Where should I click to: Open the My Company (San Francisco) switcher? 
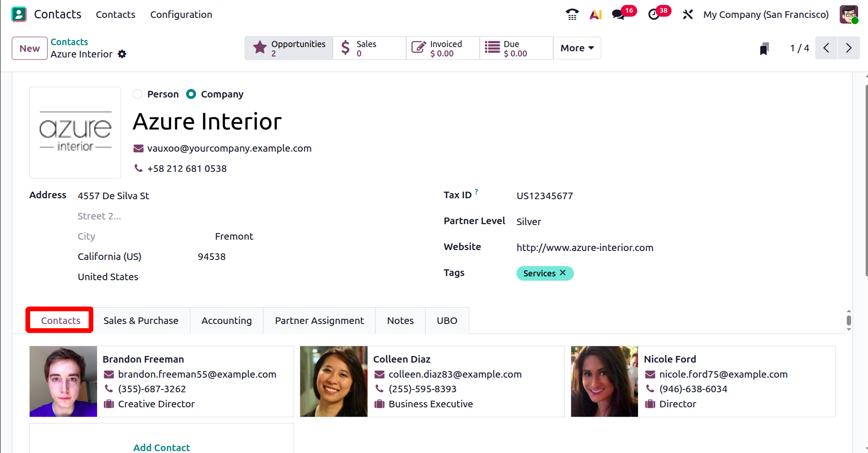click(766, 15)
